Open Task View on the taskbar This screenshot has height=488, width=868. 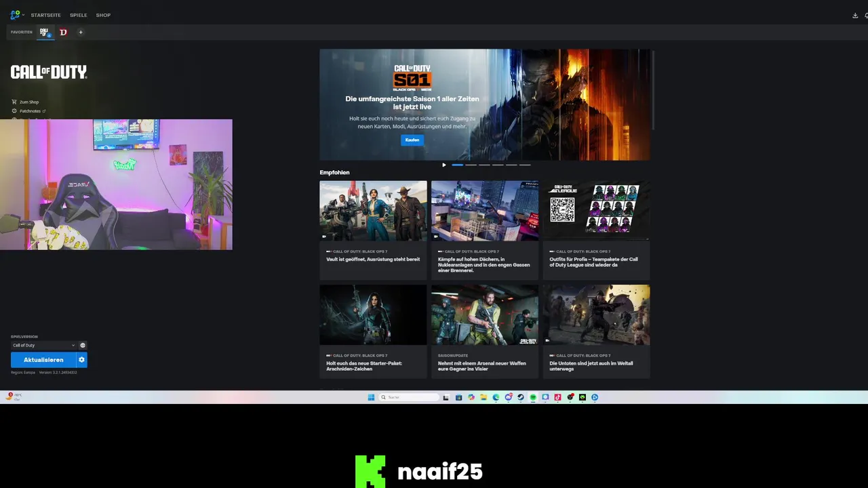[x=446, y=397]
